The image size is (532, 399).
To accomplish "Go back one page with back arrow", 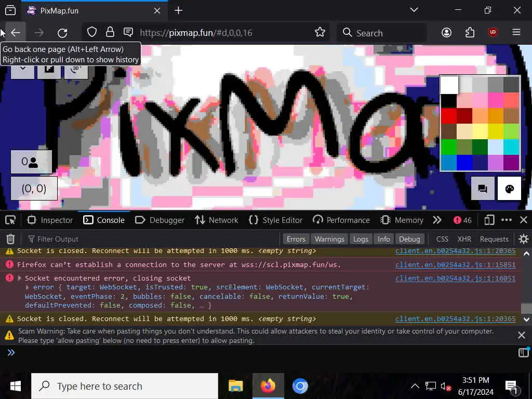I will tap(16, 33).
